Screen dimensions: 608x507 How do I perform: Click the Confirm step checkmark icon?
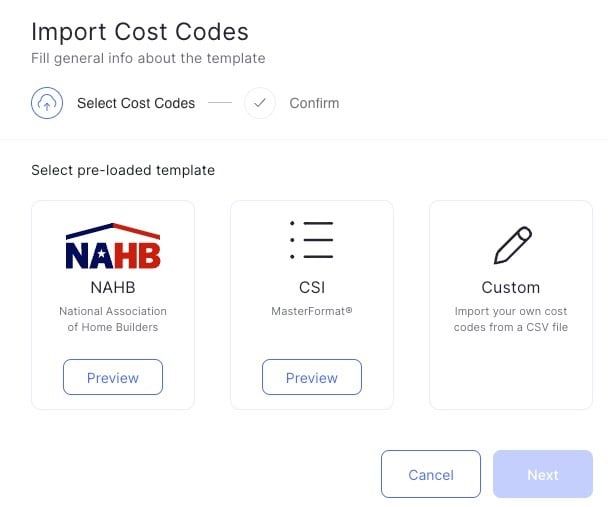(260, 103)
